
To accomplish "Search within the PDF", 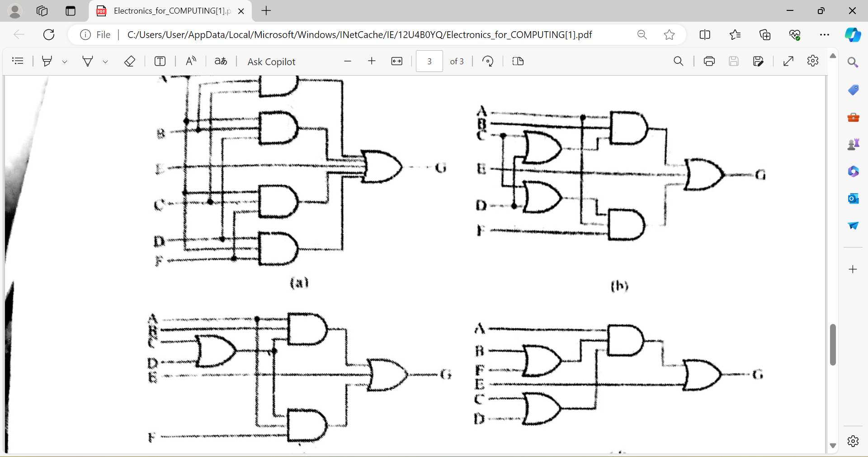I will (679, 61).
